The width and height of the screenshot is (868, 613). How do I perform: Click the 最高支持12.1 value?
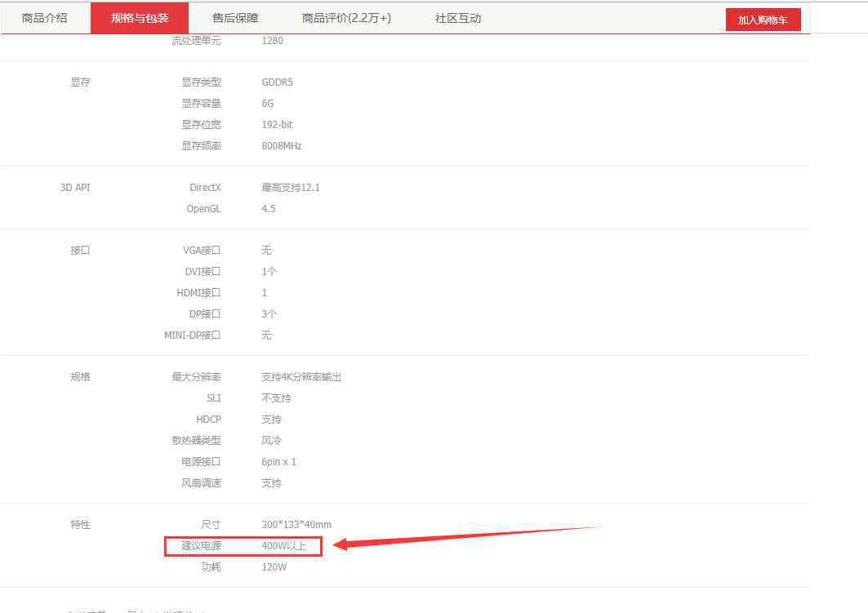click(290, 188)
